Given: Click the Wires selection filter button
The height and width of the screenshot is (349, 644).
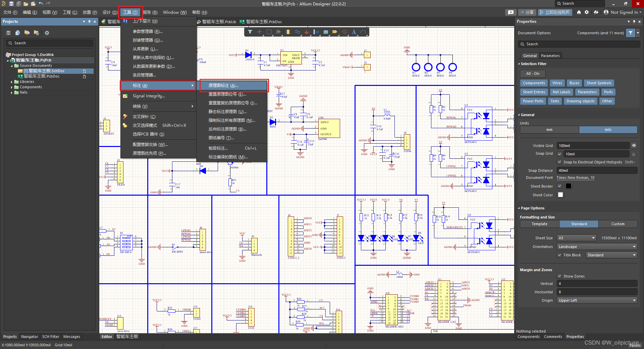Looking at the screenshot, I should (557, 83).
